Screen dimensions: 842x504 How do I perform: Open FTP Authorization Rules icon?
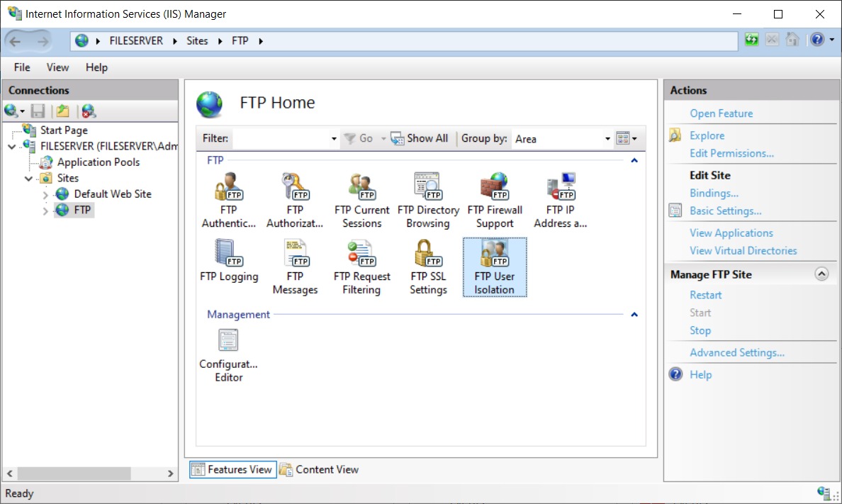point(295,200)
